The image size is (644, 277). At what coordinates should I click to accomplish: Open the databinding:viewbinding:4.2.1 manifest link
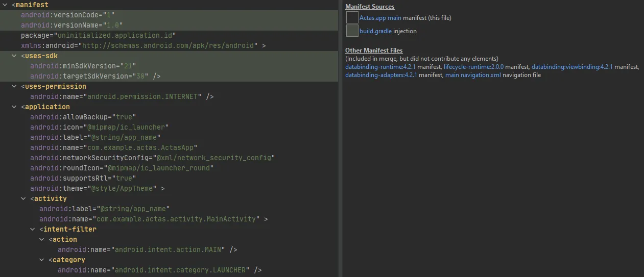pos(571,67)
